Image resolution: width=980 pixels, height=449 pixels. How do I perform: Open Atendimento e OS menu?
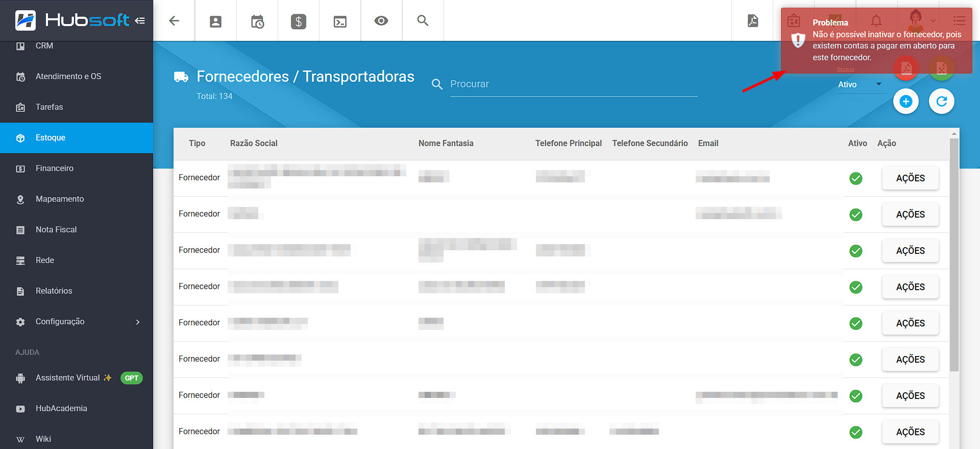[x=77, y=77]
